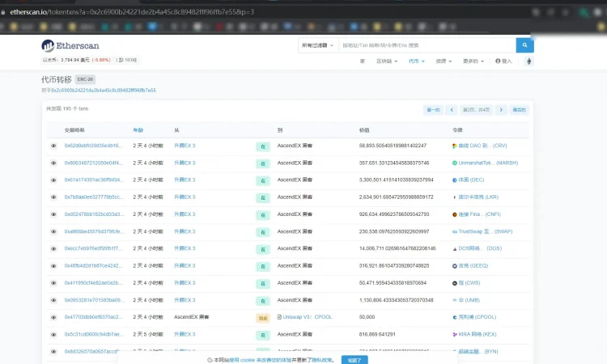The height and width of the screenshot is (364, 607).
Task: Open transaction hash 0x806348721205
Action: [94, 163]
